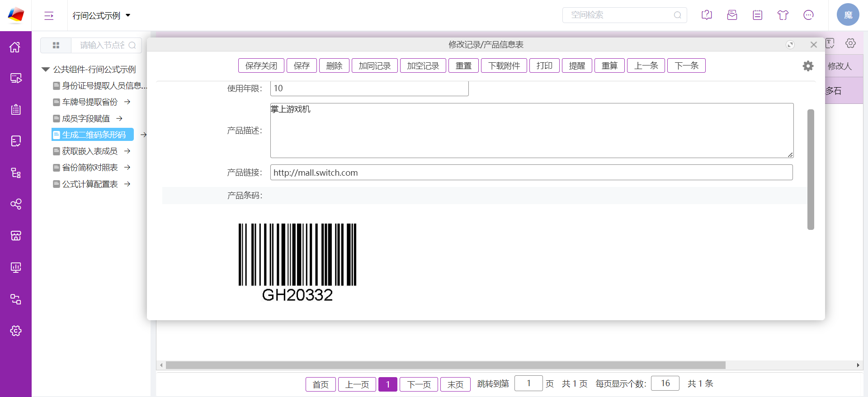Image resolution: width=868 pixels, height=397 pixels.
Task: Open the table settings gear at top right
Action: click(850, 43)
